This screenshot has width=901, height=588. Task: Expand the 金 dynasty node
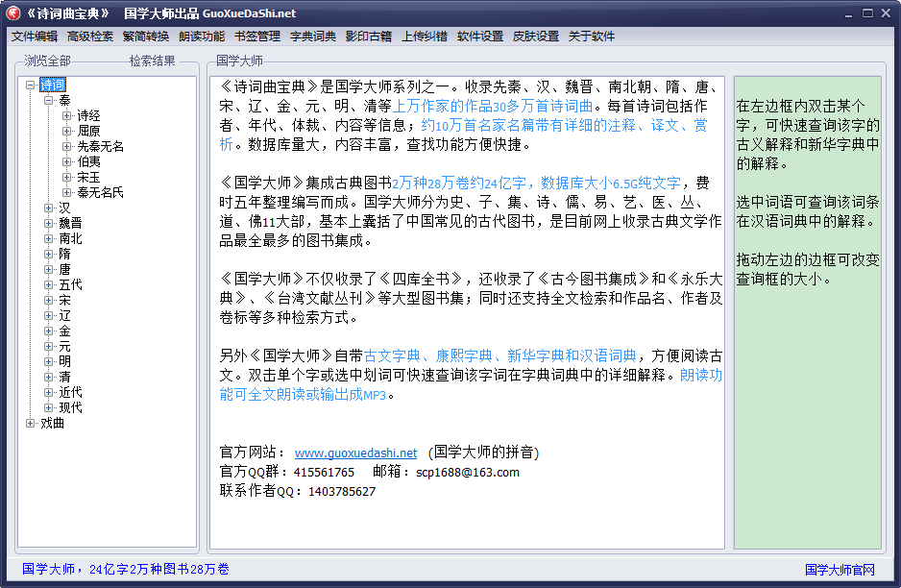point(49,331)
